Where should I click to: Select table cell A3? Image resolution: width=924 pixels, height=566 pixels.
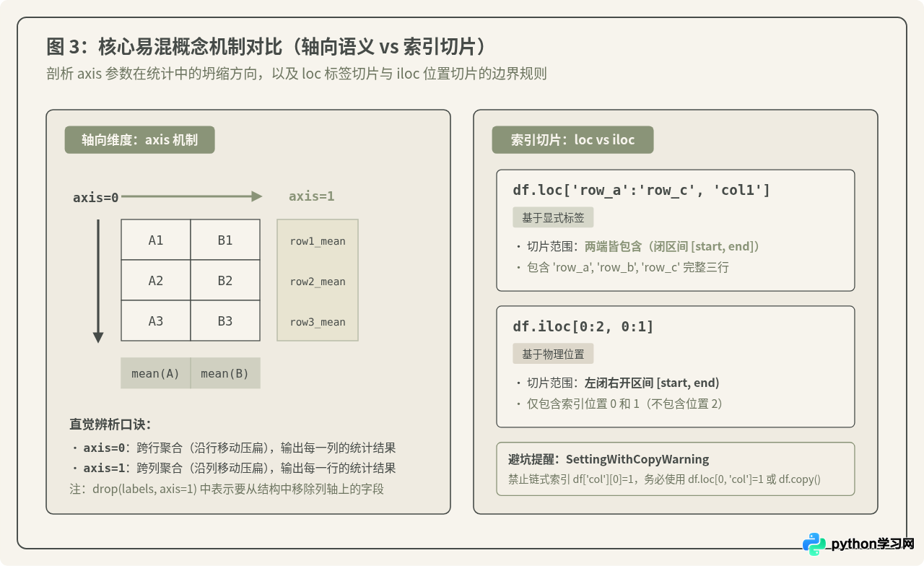pyautogui.click(x=156, y=321)
